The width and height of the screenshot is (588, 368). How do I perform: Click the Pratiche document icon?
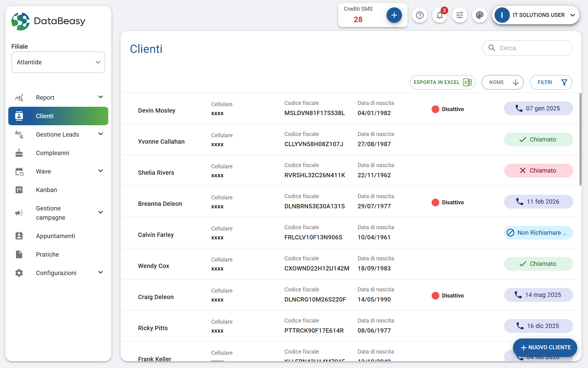point(19,254)
